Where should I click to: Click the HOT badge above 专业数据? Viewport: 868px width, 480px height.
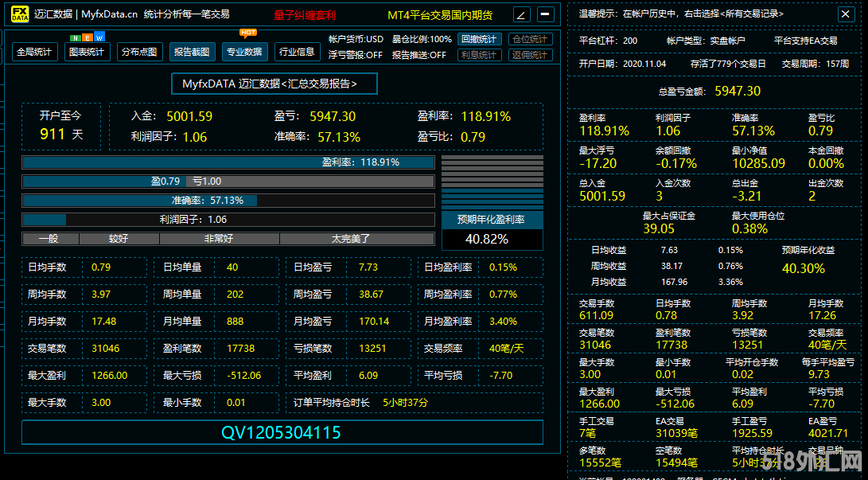[x=248, y=33]
